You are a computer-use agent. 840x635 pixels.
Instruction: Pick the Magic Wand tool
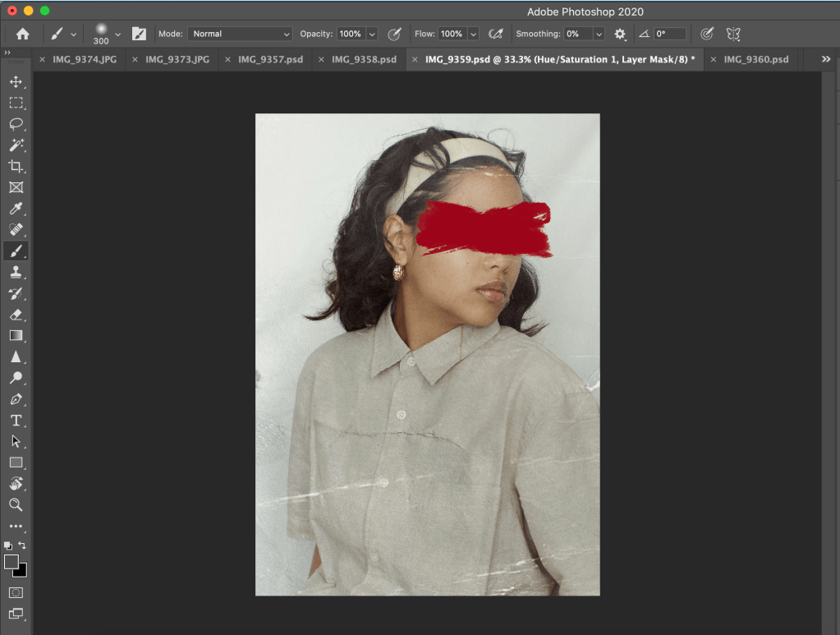pyautogui.click(x=16, y=145)
